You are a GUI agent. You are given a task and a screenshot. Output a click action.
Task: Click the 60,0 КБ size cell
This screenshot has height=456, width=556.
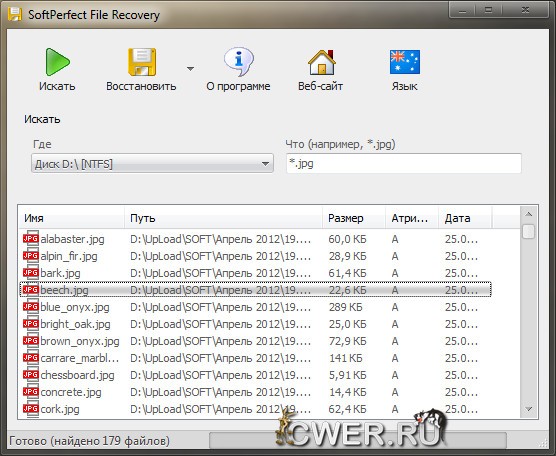347,239
